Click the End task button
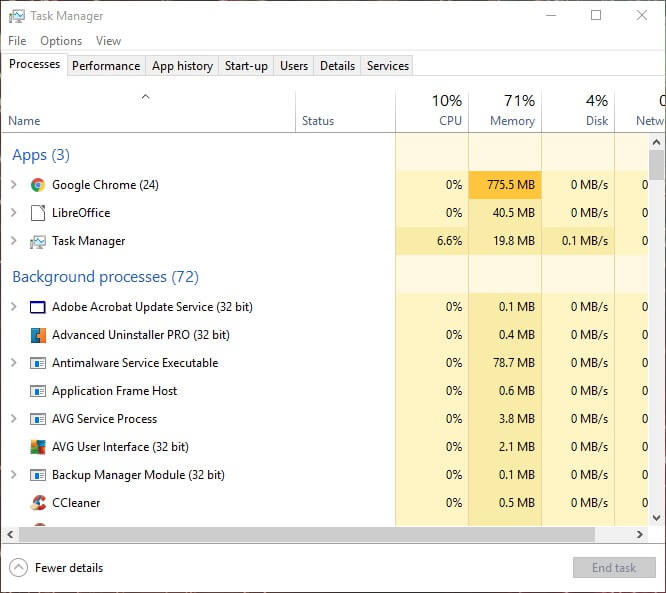 614,568
